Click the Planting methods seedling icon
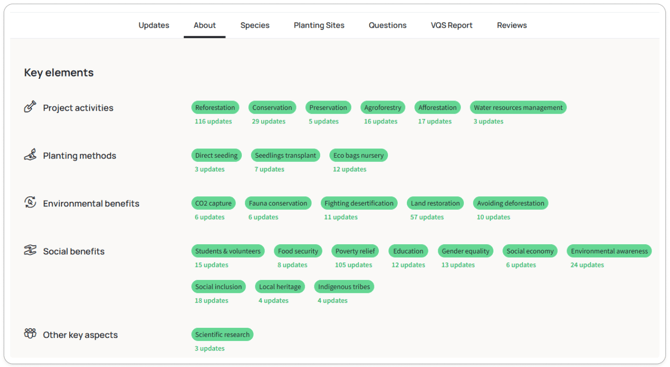Image resolution: width=670 pixels, height=367 pixels. (x=30, y=154)
